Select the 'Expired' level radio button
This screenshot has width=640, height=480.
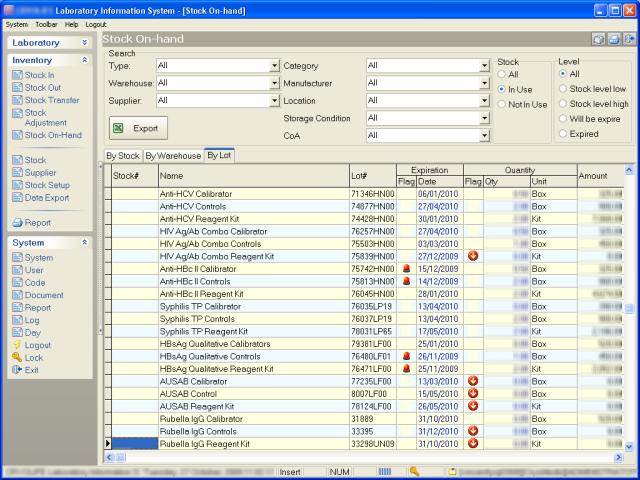pos(561,134)
